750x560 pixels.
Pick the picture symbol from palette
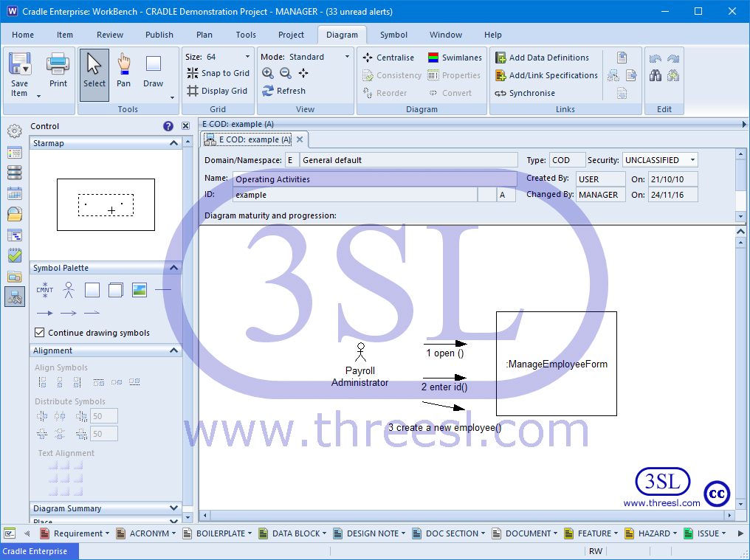tap(140, 290)
